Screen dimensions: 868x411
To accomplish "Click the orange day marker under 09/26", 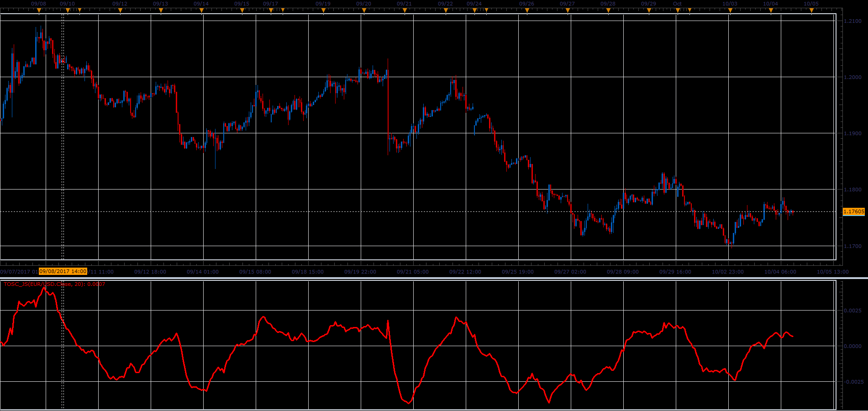I will (527, 10).
